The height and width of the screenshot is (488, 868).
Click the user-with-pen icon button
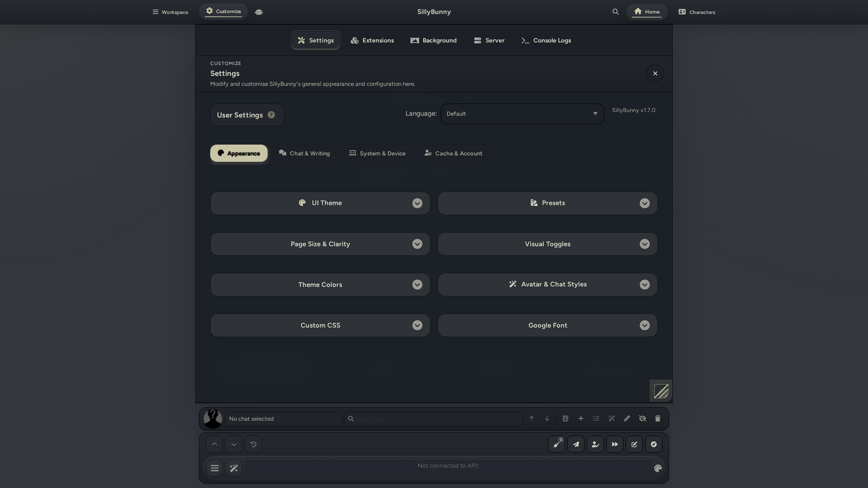pyautogui.click(x=595, y=444)
